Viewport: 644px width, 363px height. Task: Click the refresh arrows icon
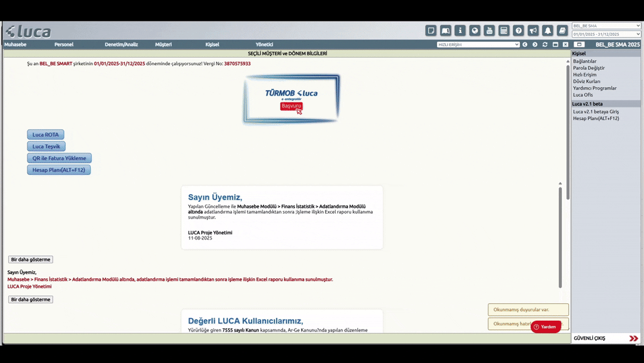coord(545,45)
